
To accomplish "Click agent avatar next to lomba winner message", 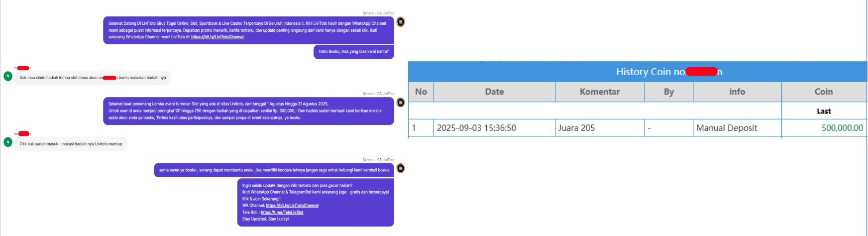I will click(400, 103).
